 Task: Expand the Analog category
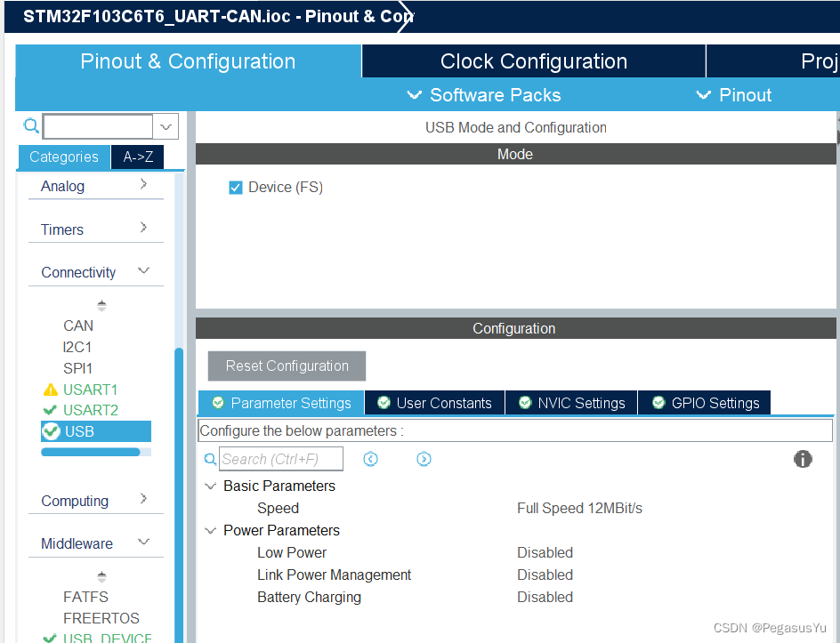pos(143,184)
